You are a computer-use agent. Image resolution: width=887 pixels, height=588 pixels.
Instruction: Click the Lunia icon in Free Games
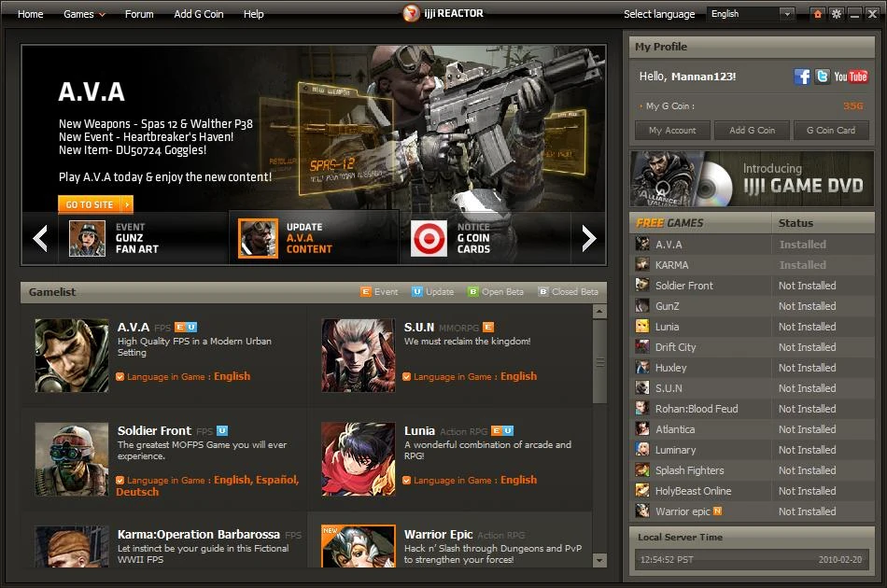642,326
